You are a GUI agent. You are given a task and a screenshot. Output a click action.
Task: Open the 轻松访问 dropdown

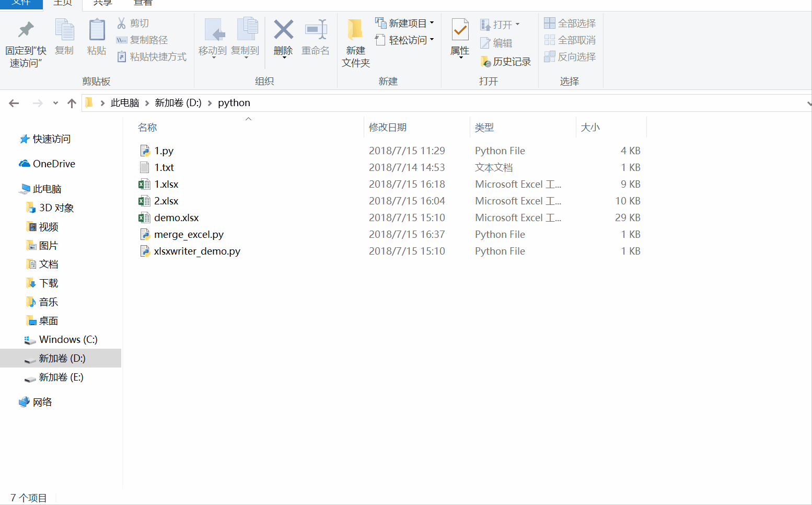(x=432, y=40)
